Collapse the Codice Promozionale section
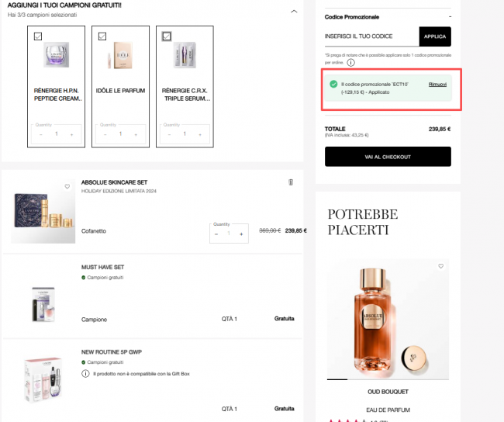The width and height of the screenshot is (504, 422). tap(450, 16)
